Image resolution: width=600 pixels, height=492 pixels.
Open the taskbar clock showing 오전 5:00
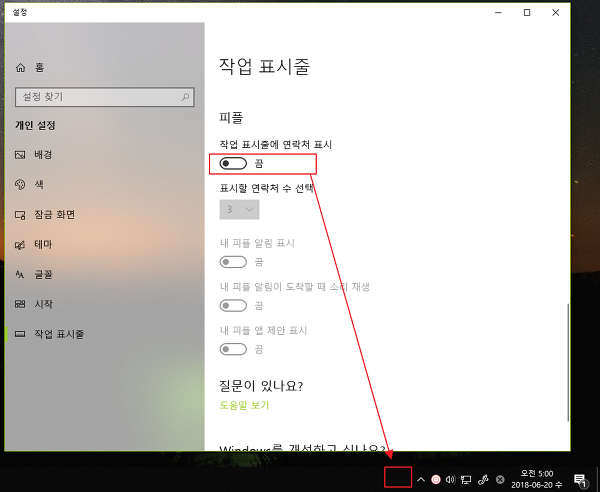coord(536,479)
